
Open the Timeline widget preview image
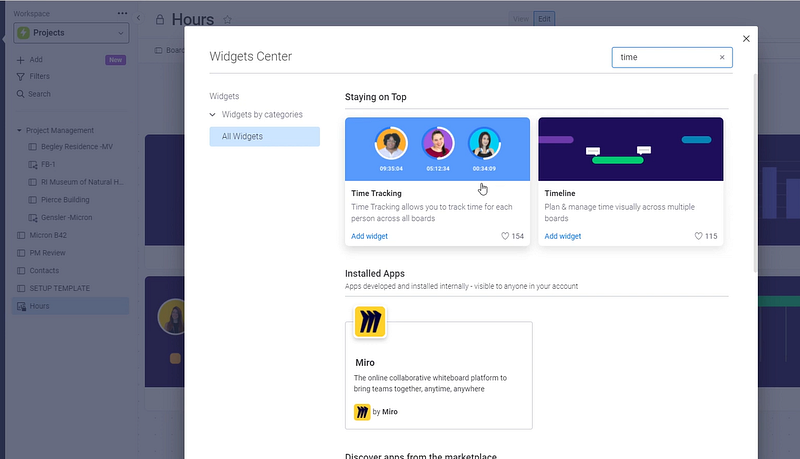[631, 149]
